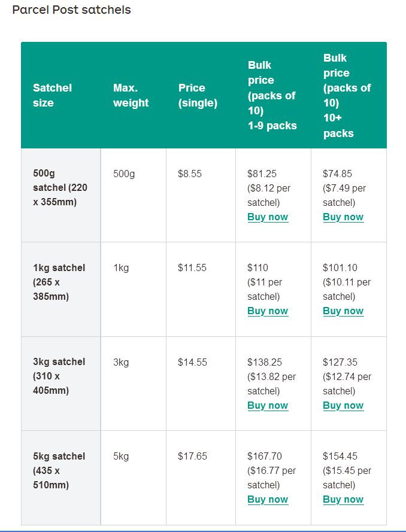Click the Max. weight column header
This screenshot has width=406, height=532.
(x=131, y=95)
